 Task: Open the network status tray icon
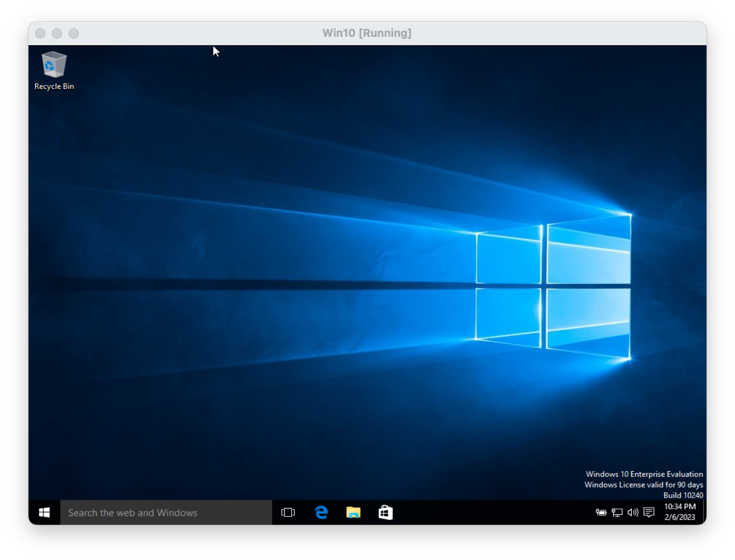[617, 512]
